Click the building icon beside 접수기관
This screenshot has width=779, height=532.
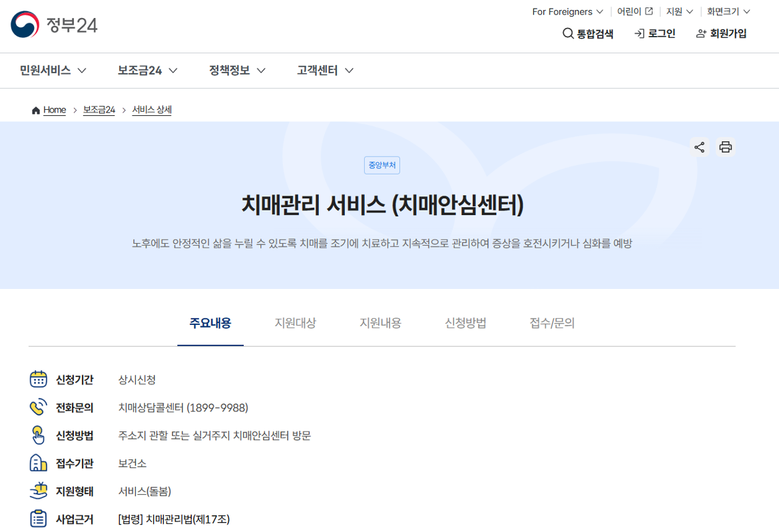[x=39, y=463]
